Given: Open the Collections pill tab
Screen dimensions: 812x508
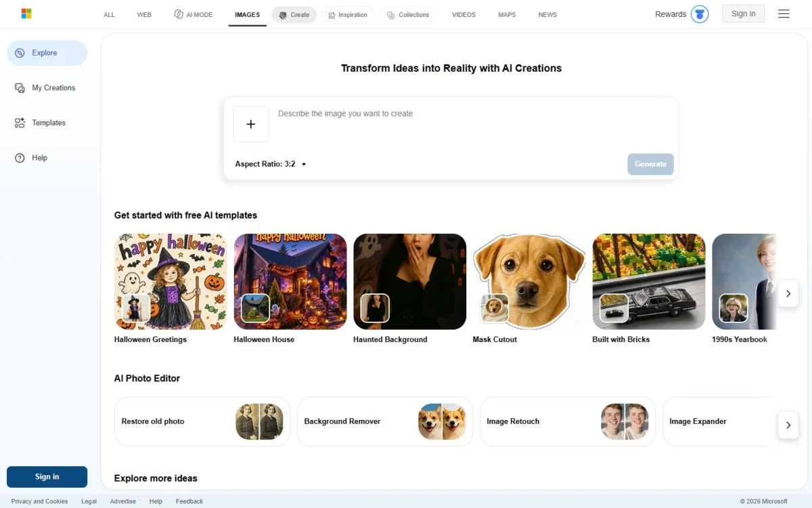Looking at the screenshot, I should [408, 15].
